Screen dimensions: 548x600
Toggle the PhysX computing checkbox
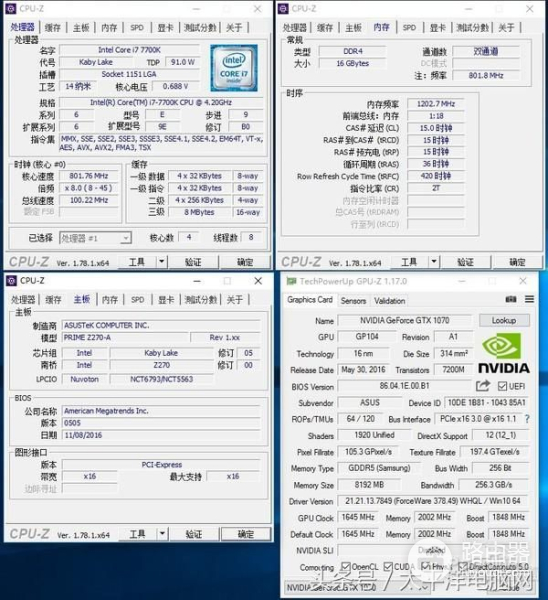point(425,566)
